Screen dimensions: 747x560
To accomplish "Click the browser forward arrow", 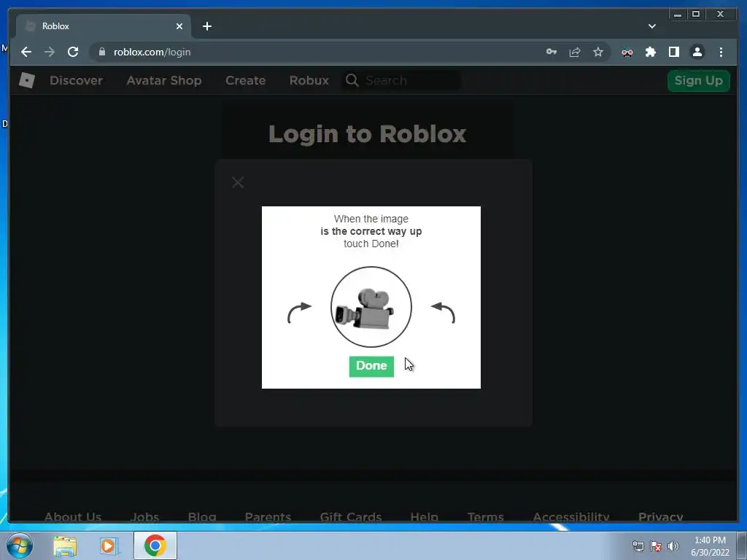I will click(x=50, y=52).
